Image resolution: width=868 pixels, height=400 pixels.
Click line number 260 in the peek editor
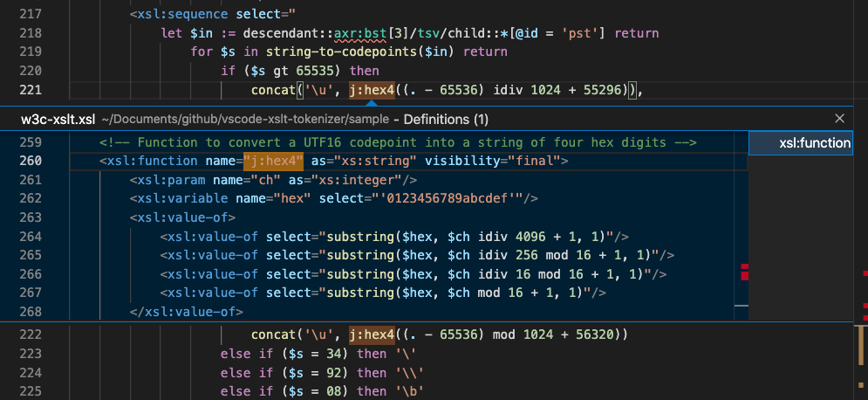click(x=31, y=161)
